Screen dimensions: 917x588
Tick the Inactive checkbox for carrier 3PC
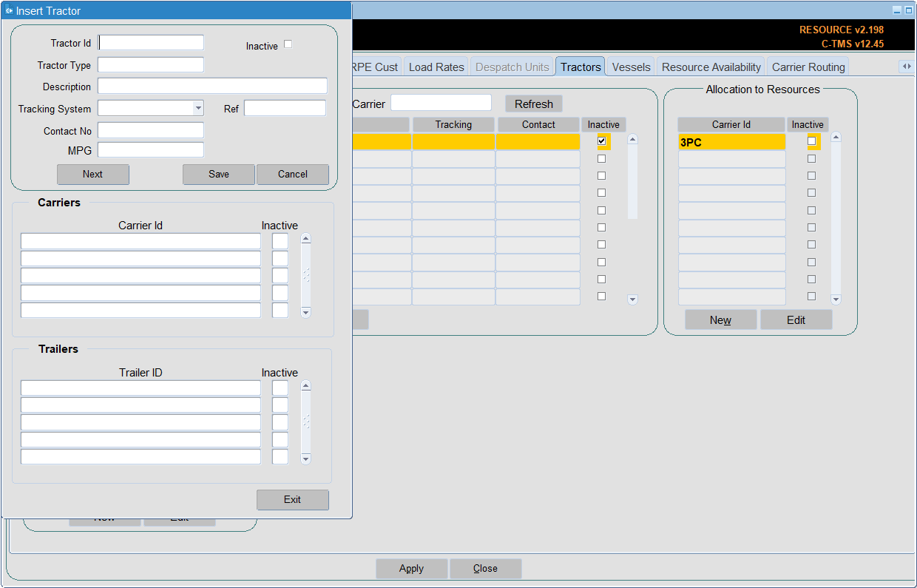pyautogui.click(x=812, y=141)
